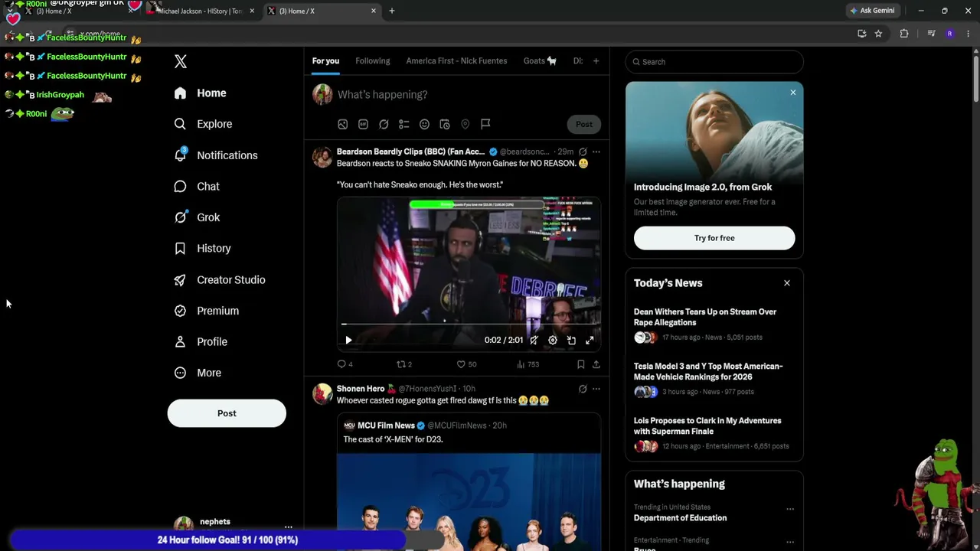Switch to the Following tab
The height and width of the screenshot is (551, 980).
(373, 61)
